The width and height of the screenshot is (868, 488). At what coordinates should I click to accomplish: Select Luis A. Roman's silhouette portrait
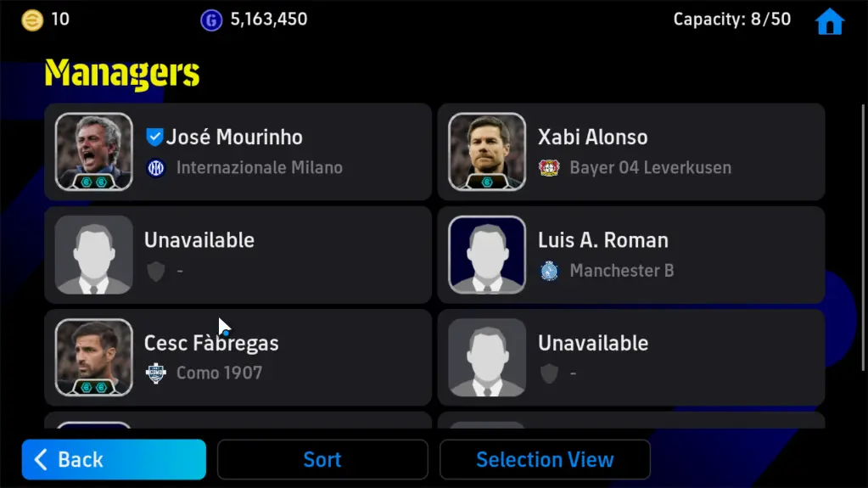pyautogui.click(x=487, y=255)
